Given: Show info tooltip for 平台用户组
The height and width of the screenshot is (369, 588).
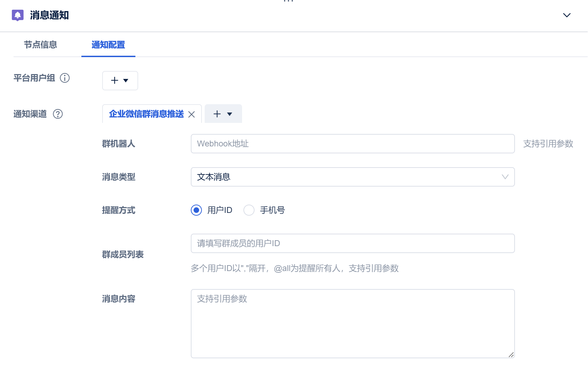Looking at the screenshot, I should 65,78.
